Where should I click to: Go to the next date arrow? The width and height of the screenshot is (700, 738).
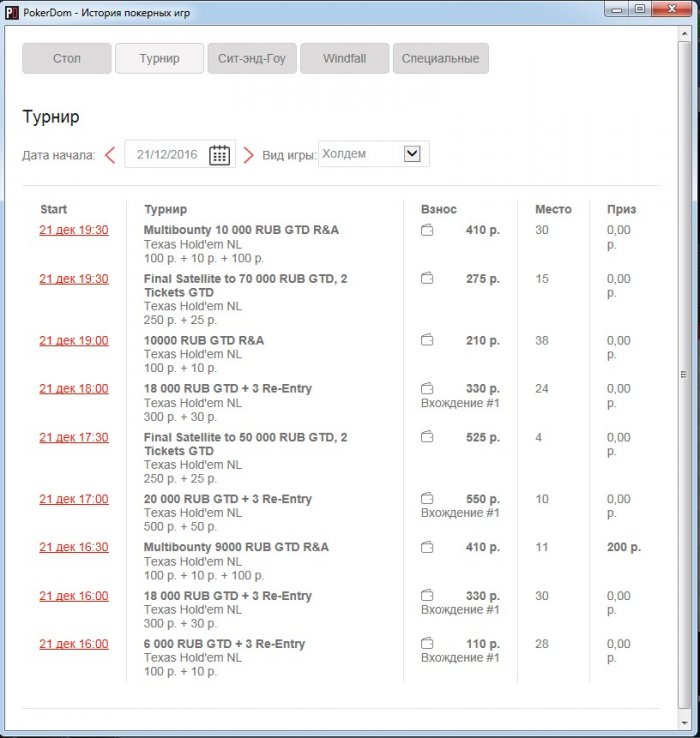[x=248, y=155]
